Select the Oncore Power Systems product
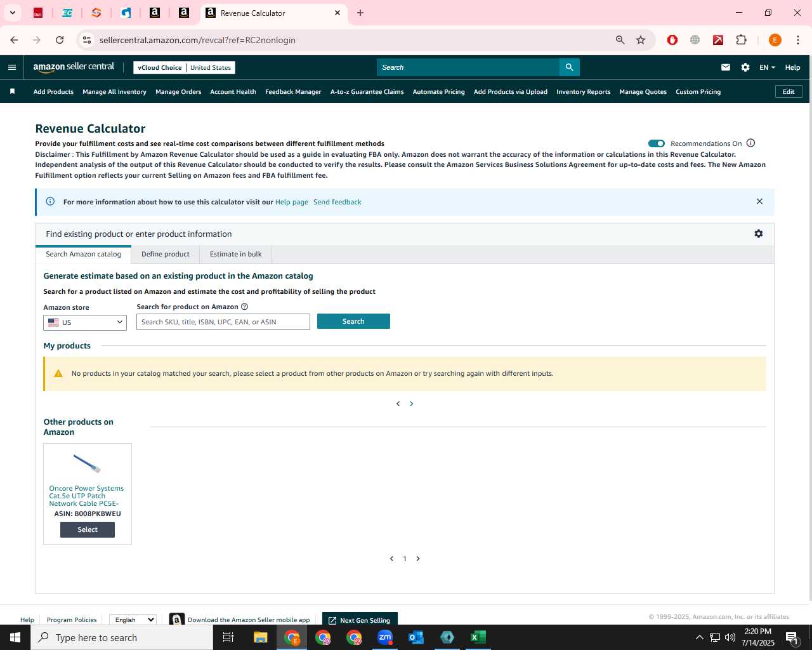Screen dimensions: 812x650 [x=88, y=529]
